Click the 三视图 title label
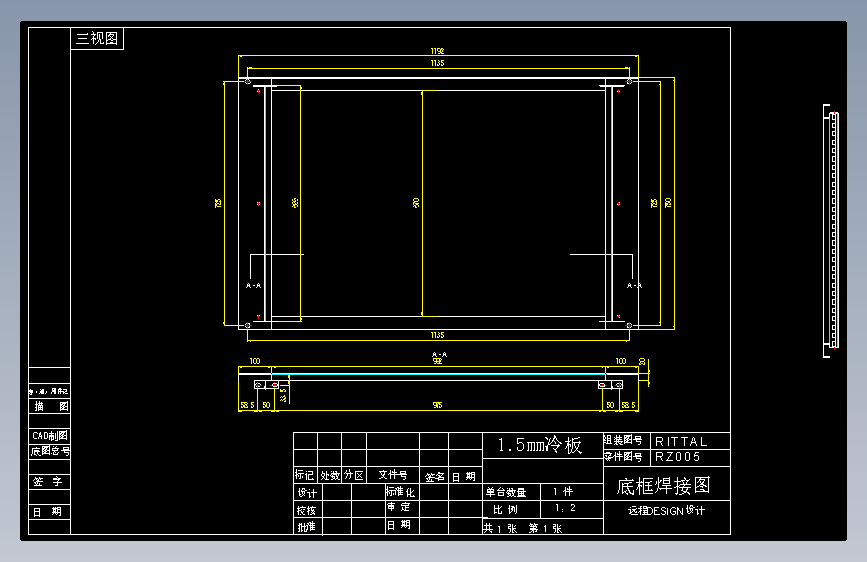The width and height of the screenshot is (867, 562). 97,39
